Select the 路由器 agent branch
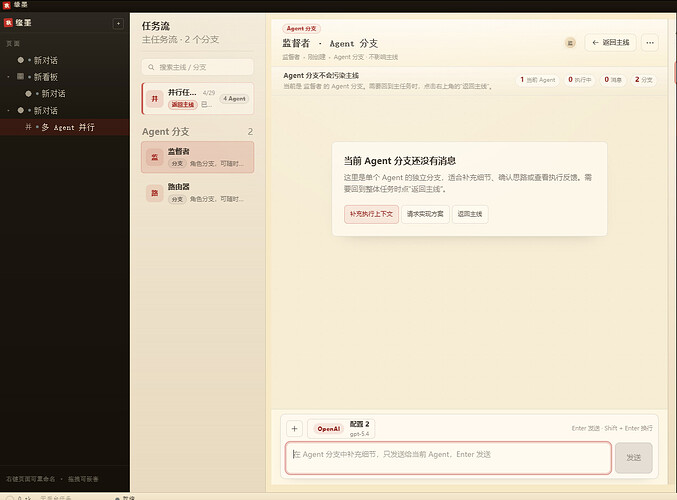Screen dimensions: 677x500 [x=197, y=193]
